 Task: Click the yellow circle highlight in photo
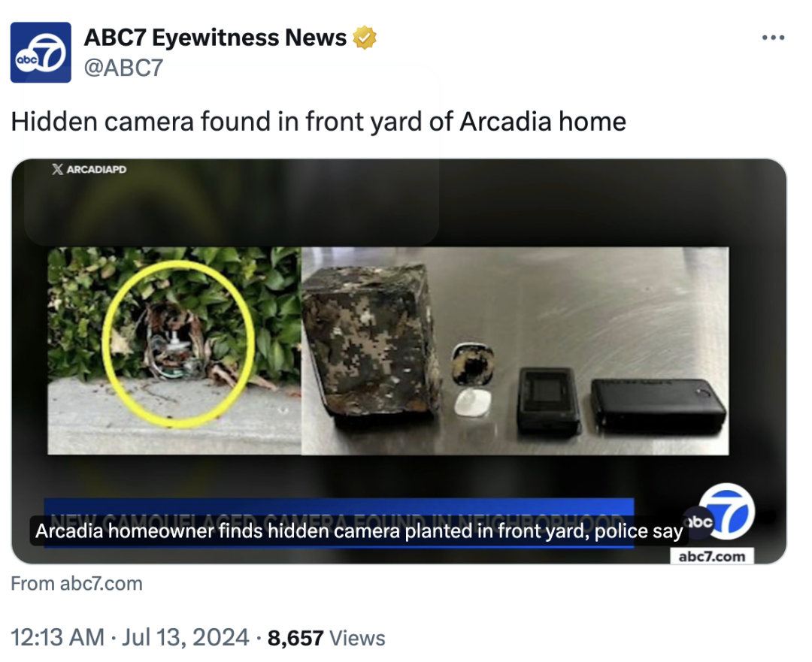point(178,343)
